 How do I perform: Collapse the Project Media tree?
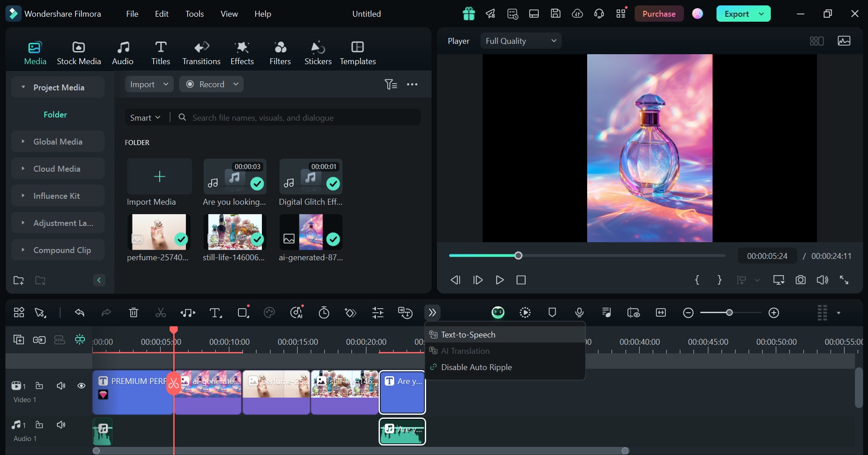[x=23, y=87]
